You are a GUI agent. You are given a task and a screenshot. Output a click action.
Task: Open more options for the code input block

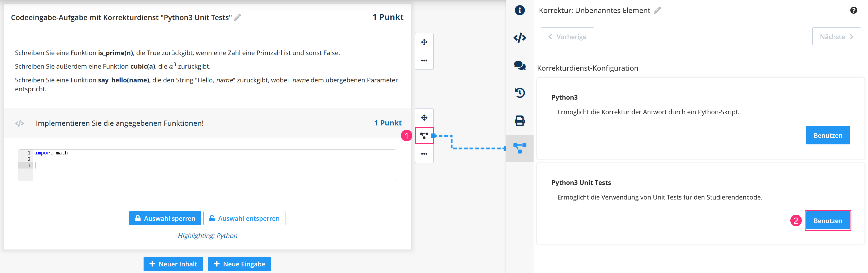pyautogui.click(x=424, y=154)
